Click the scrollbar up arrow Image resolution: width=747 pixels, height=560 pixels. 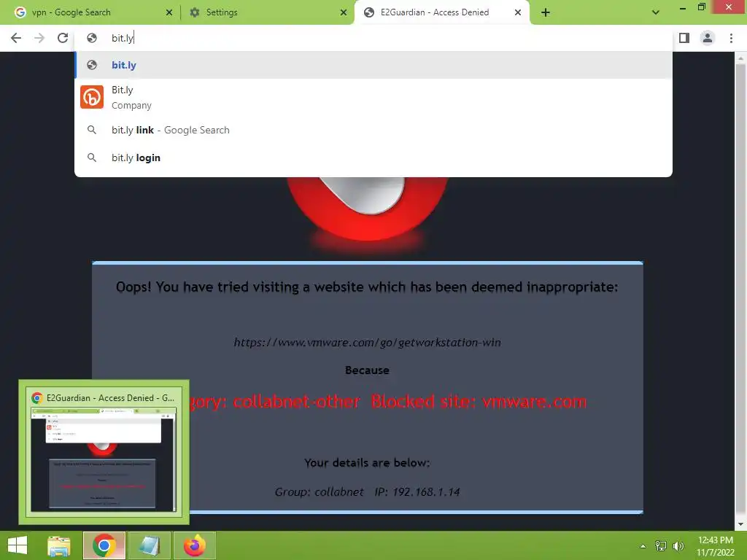coord(740,58)
